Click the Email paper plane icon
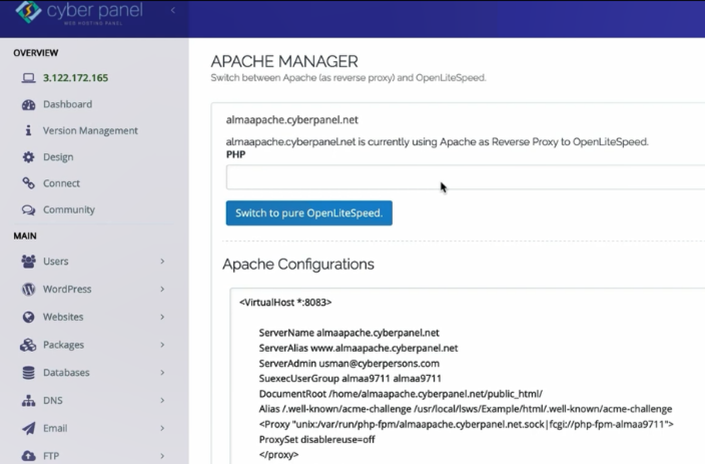 tap(28, 428)
